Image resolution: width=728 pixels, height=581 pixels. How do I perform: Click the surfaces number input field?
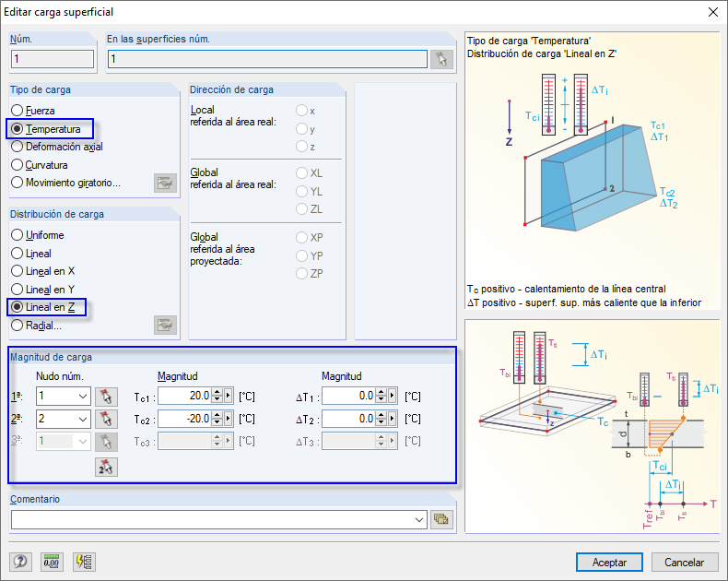(267, 59)
